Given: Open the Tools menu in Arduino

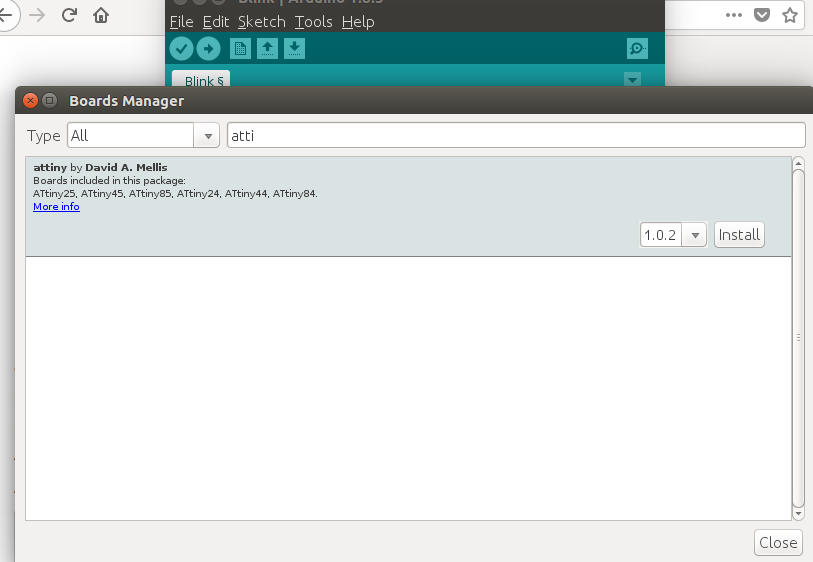Looking at the screenshot, I should click(x=314, y=22).
